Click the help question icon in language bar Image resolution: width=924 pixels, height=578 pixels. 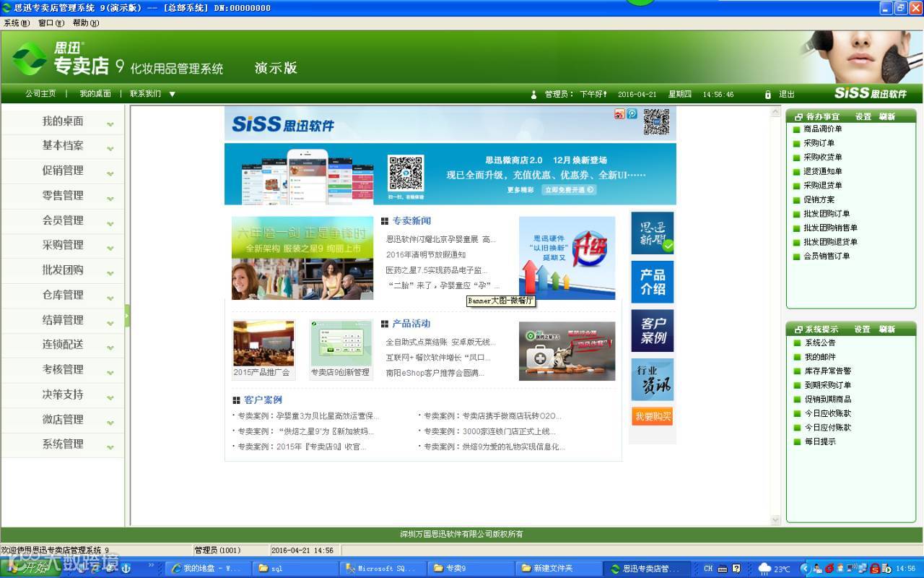tap(736, 569)
